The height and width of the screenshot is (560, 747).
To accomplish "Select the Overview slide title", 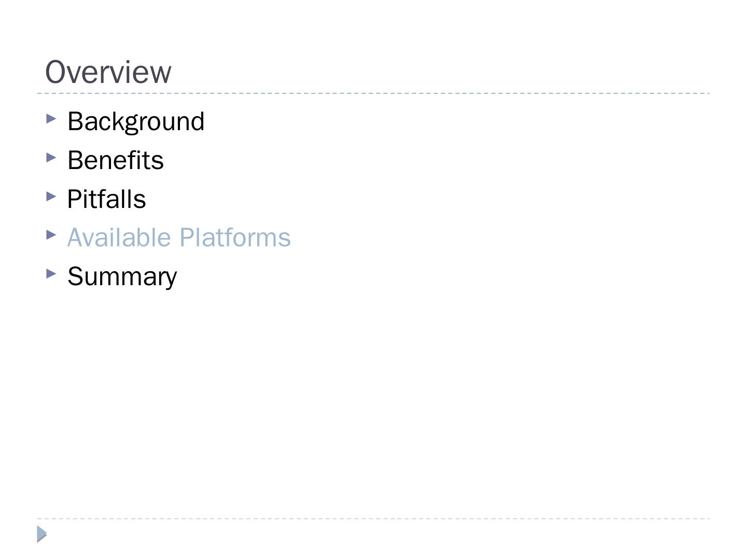I will click(x=108, y=72).
